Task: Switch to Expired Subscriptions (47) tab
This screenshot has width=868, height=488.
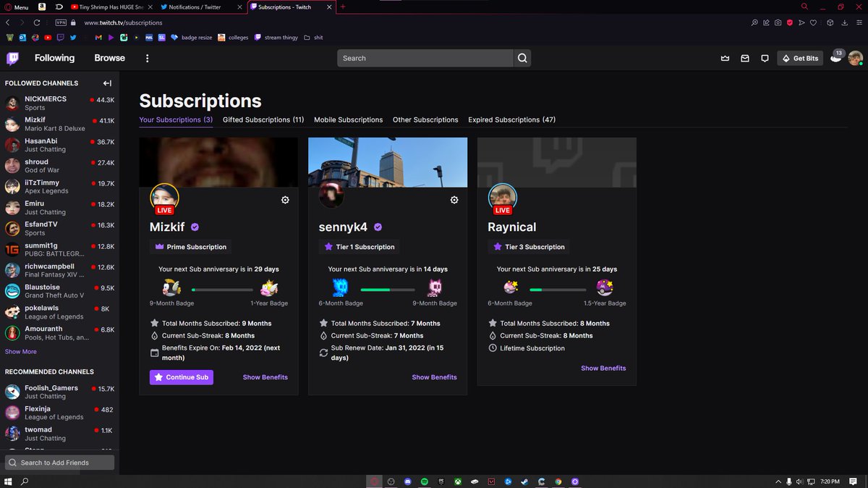Action: (512, 120)
